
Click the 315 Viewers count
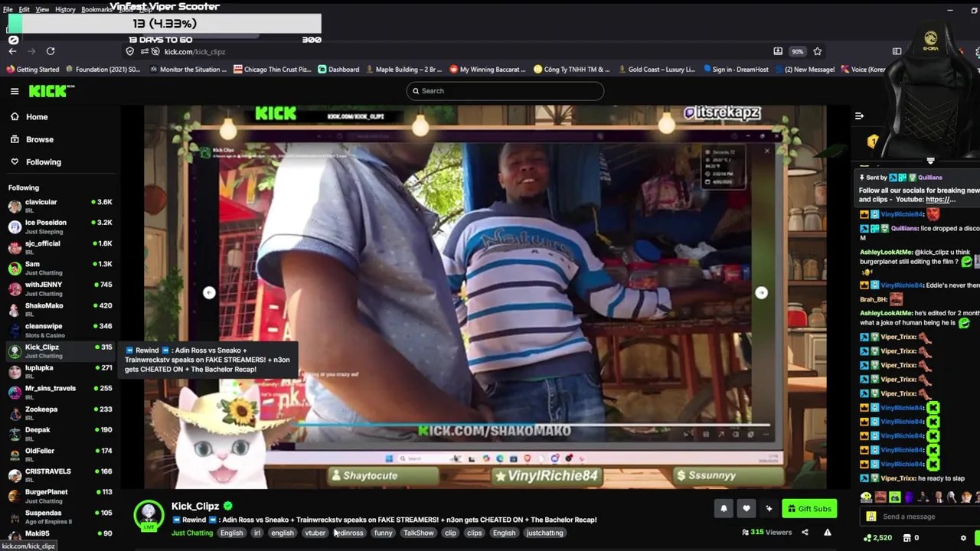tap(766, 533)
